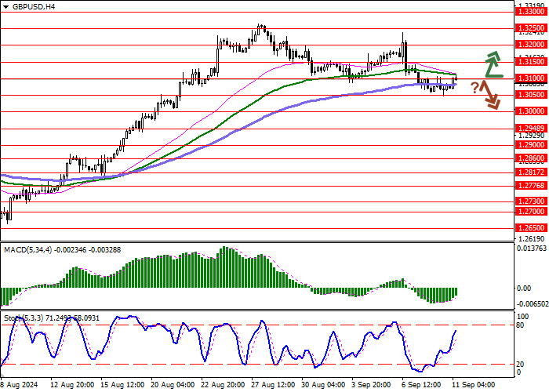Select the 1.28600 price level label
The width and height of the screenshot is (549, 392).
click(x=532, y=158)
